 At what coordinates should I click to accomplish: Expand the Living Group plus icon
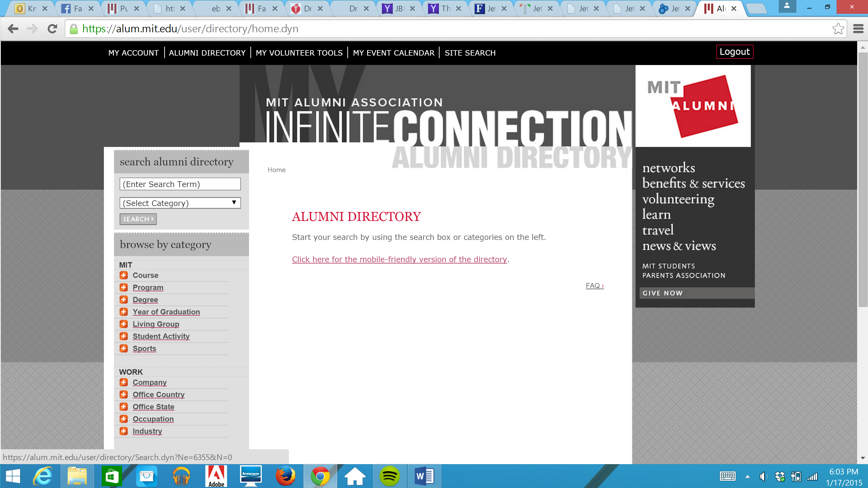[124, 324]
